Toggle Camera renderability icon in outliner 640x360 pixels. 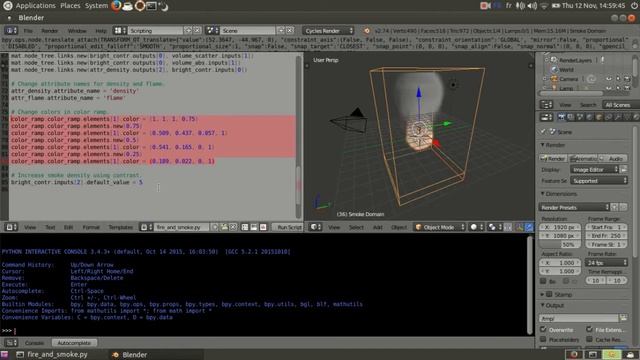[627, 79]
